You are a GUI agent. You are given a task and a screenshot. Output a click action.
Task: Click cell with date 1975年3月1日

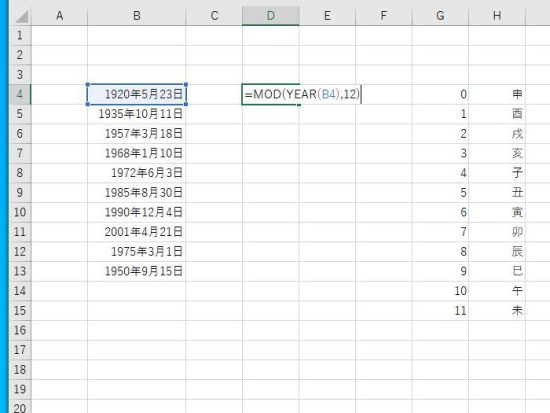coord(136,251)
